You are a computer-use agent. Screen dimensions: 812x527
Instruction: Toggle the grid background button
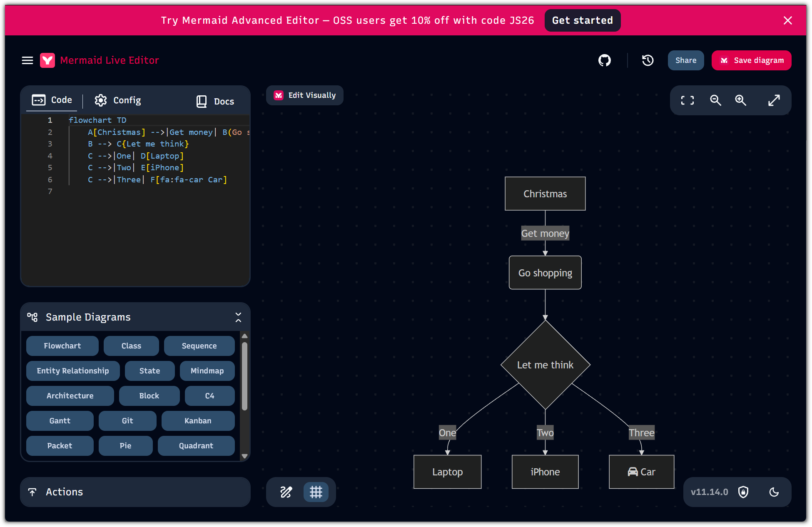(316, 492)
